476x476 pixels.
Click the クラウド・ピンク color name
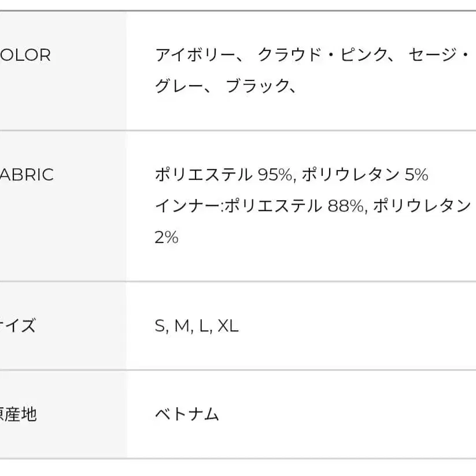pos(322,55)
